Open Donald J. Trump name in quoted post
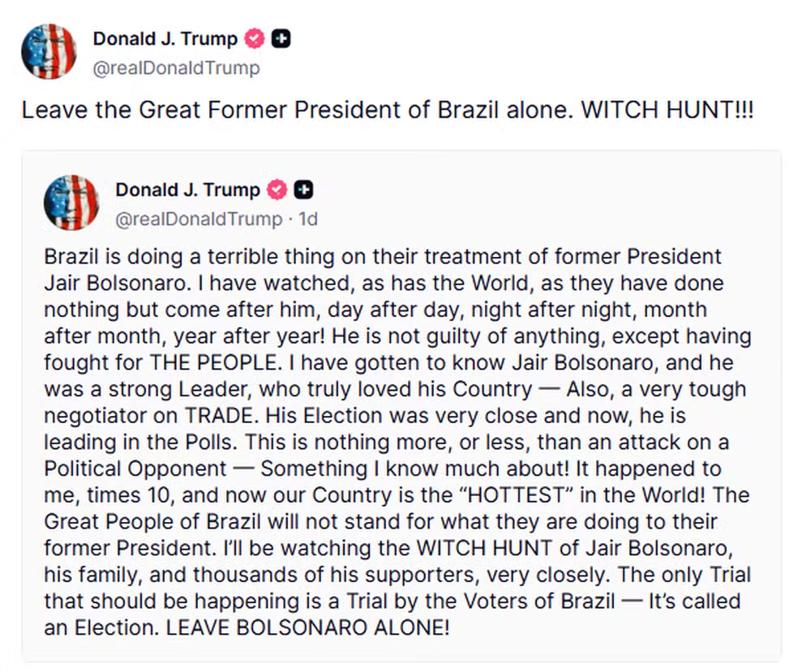This screenshot has height=672, width=798. (x=188, y=190)
